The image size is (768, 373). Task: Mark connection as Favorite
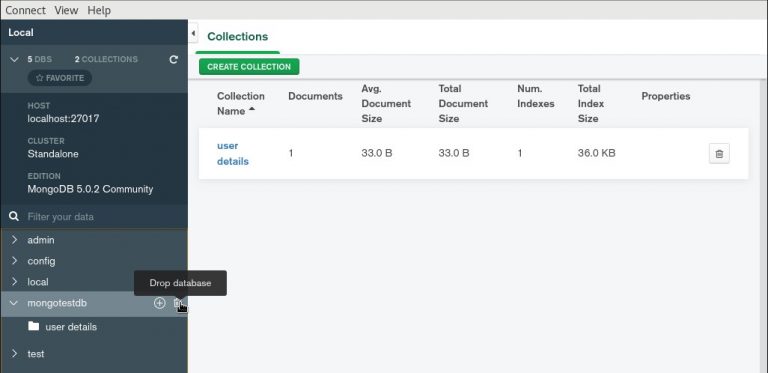pyautogui.click(x=60, y=78)
